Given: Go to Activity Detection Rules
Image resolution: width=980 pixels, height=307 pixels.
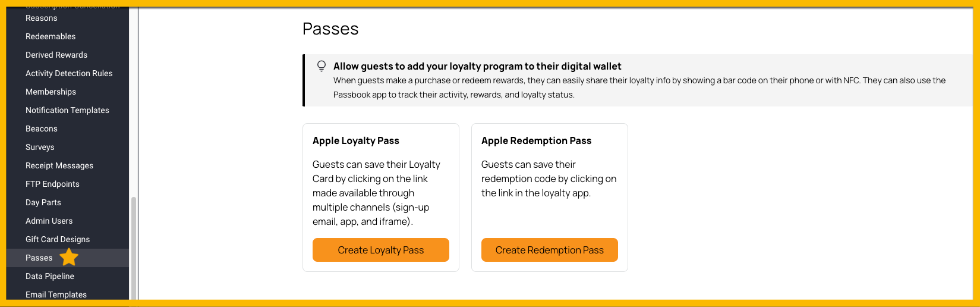Looking at the screenshot, I should tap(69, 73).
